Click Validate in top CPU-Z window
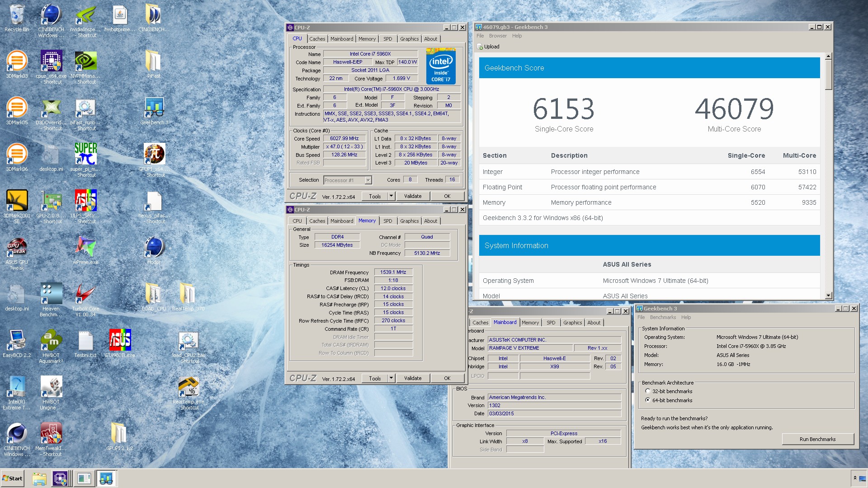Screen dimensions: 868x488 tap(413, 196)
